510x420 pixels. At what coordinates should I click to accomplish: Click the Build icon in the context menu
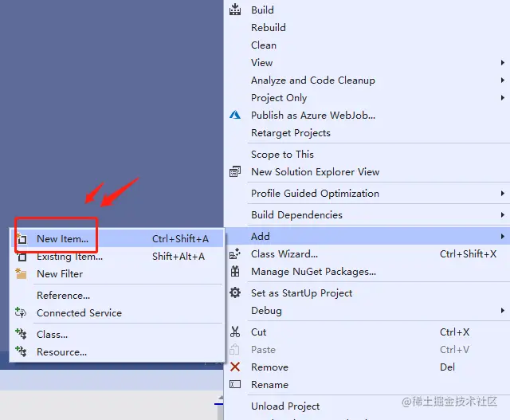click(x=235, y=10)
